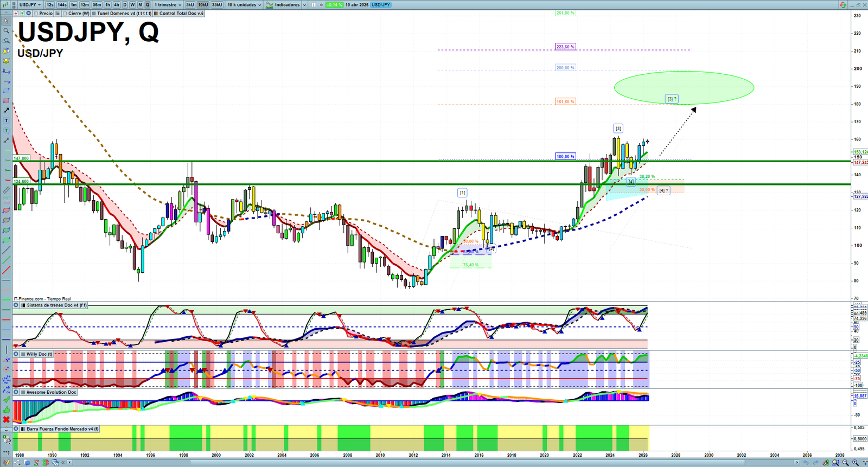Image resolution: width=868 pixels, height=467 pixels.
Task: Open the USDJPY symbol dropdown
Action: point(30,5)
